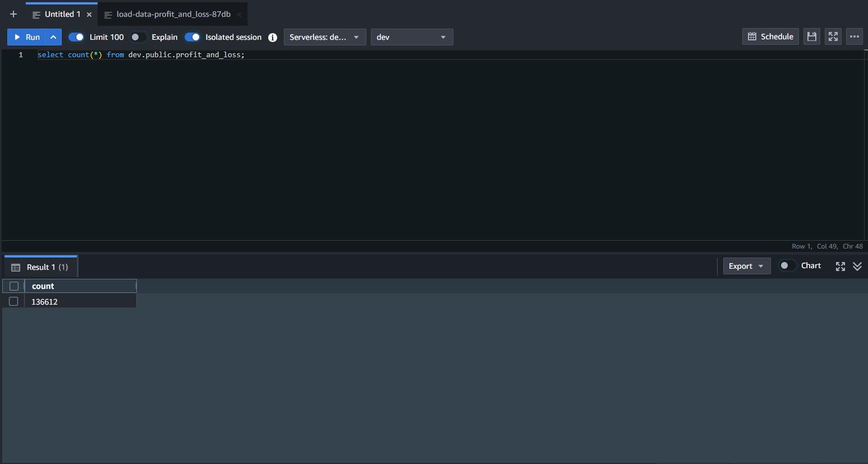Click the Schedule button
Image resolution: width=868 pixels, height=464 pixels.
[x=770, y=36]
